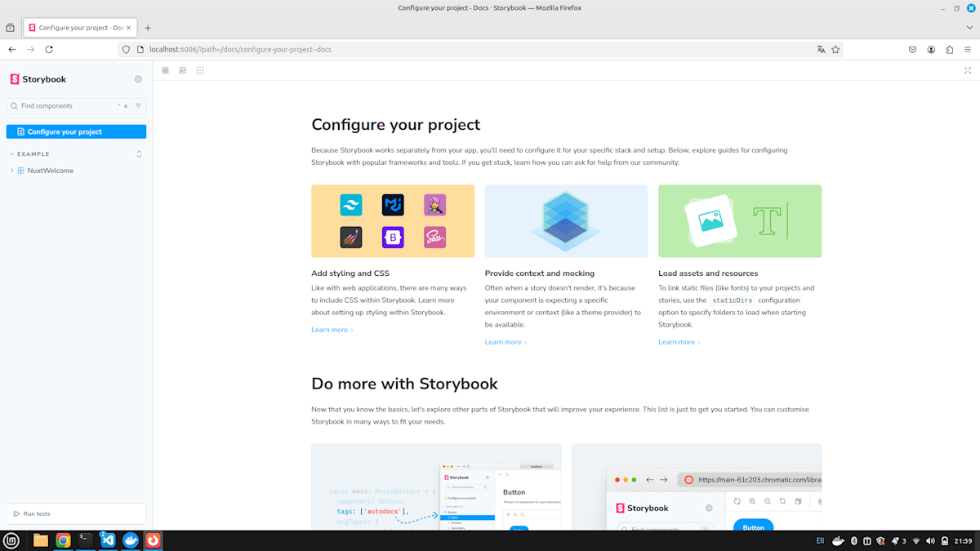Open the Files folder in taskbar

tap(41, 540)
